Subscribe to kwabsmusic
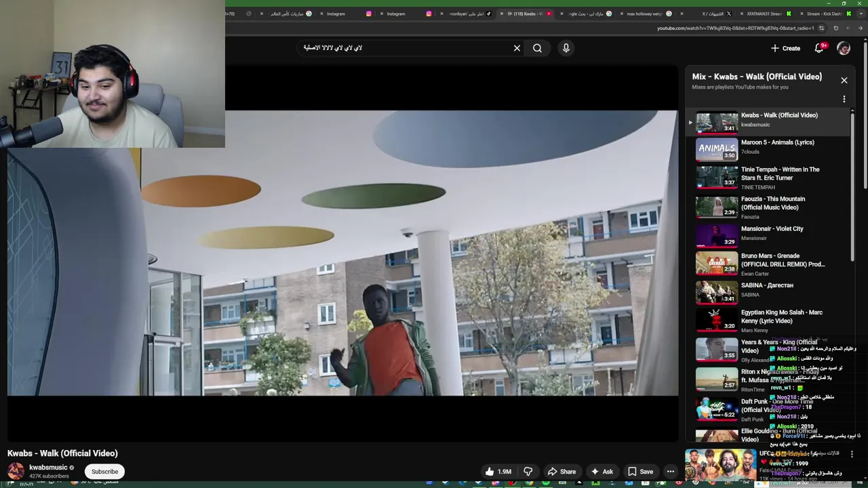The image size is (868, 488). pos(104,472)
